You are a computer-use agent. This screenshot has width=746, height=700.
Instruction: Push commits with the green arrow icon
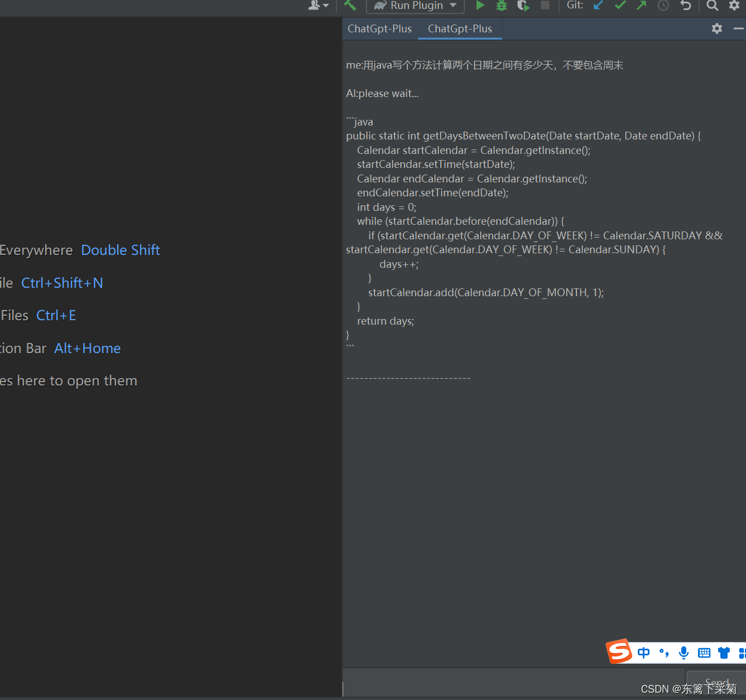pyautogui.click(x=641, y=6)
